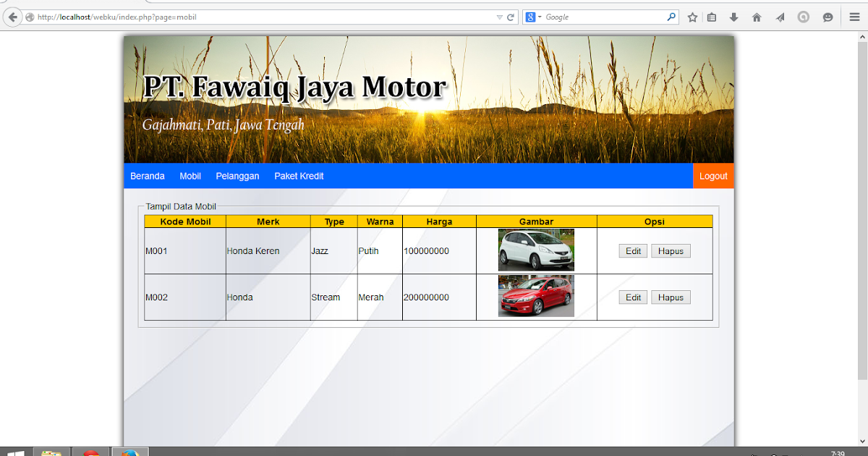Select the Merah color cell
Image resolution: width=868 pixels, height=456 pixels.
pyautogui.click(x=380, y=297)
